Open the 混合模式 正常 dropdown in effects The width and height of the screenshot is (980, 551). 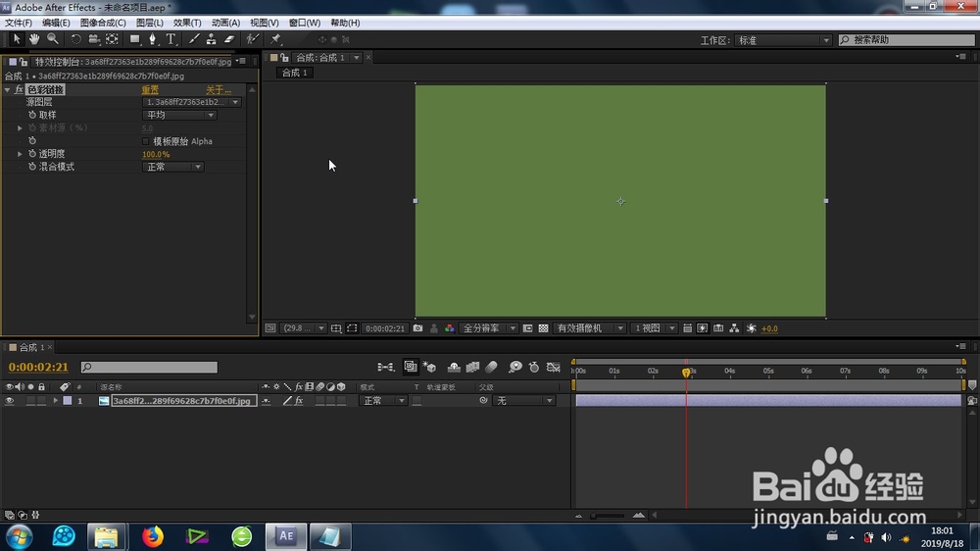point(173,167)
